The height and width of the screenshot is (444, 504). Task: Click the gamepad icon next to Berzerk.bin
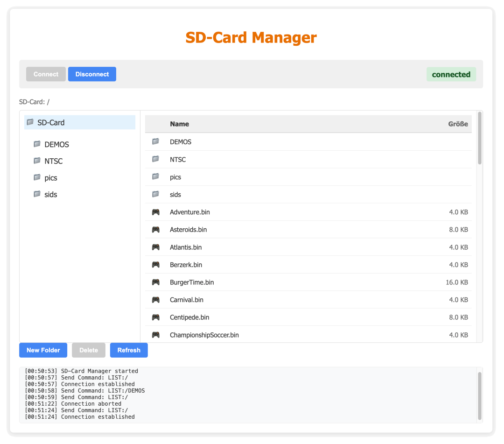[x=155, y=265]
